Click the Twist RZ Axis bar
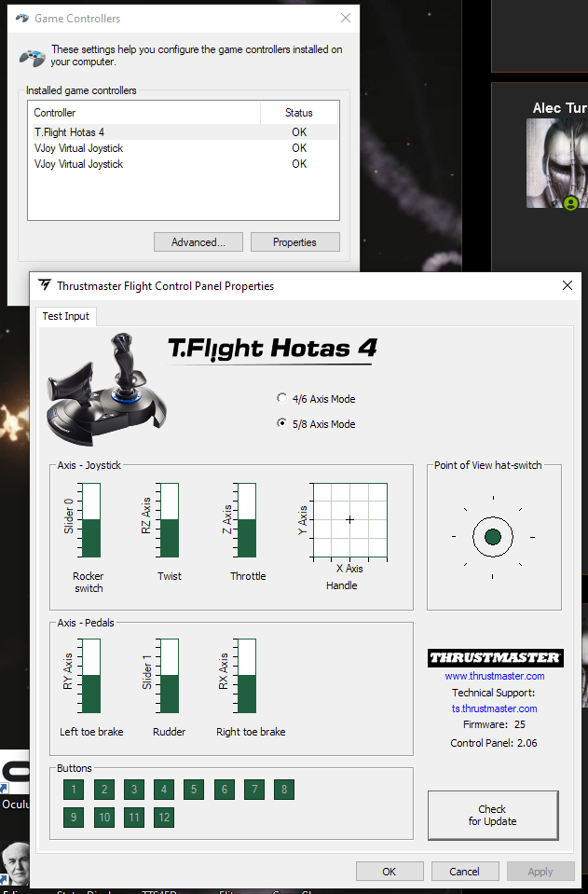588x894 pixels. coord(170,520)
